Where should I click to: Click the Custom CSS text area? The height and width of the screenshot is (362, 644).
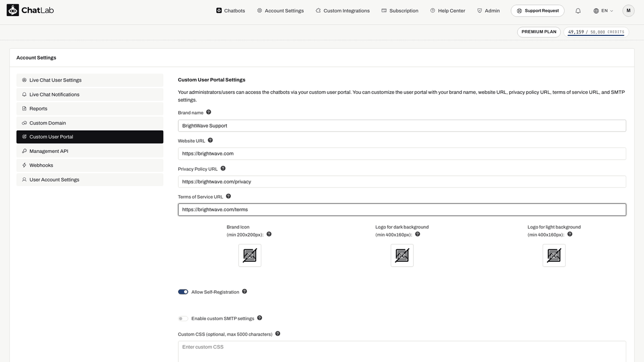[402, 351]
